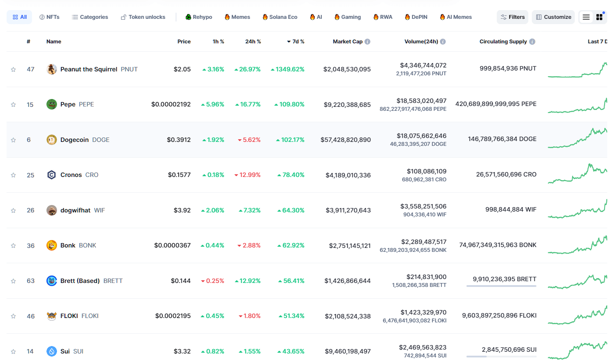The image size is (616, 364).
Task: Click the Pepe frog logo
Action: (x=52, y=104)
